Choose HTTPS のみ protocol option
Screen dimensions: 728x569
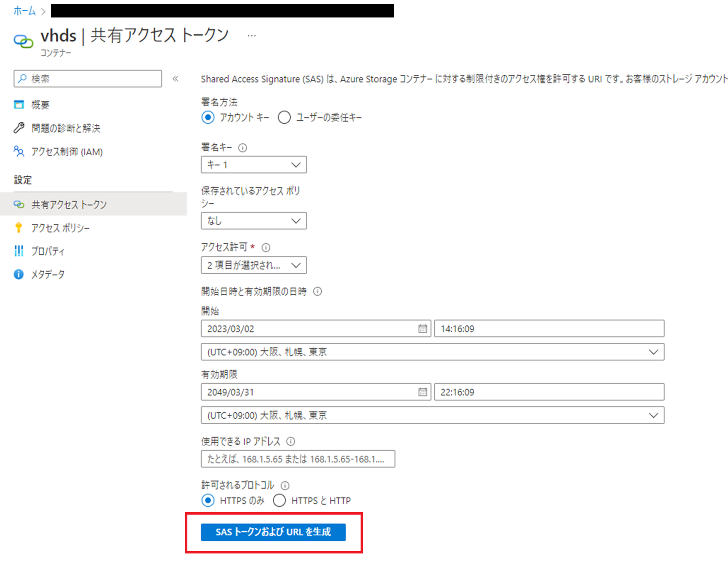pos(208,501)
